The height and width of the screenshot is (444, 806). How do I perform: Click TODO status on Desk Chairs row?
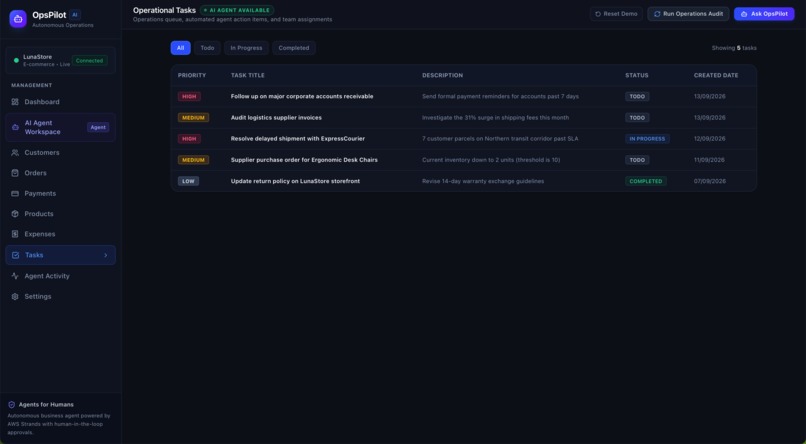637,160
